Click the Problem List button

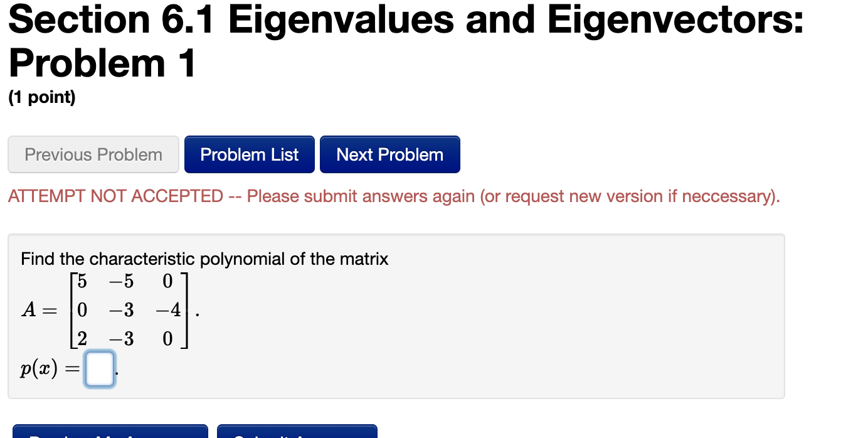pos(249,154)
